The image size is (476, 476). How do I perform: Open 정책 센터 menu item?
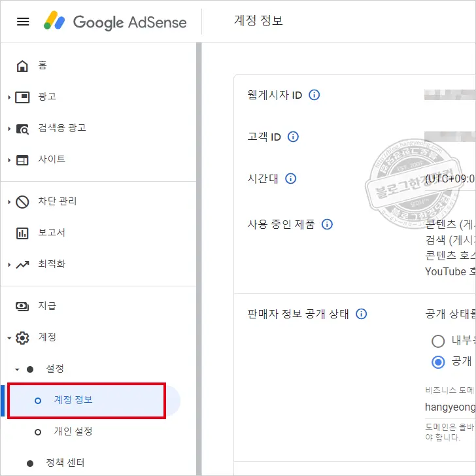[x=65, y=463]
